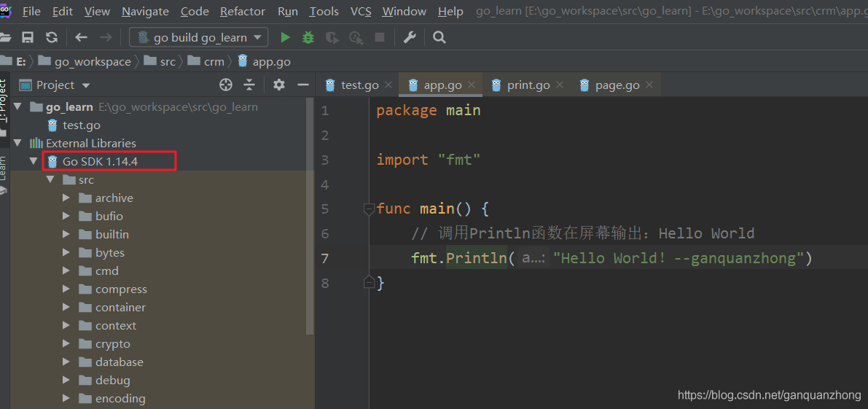Start debugging with the bug icon

pos(308,37)
